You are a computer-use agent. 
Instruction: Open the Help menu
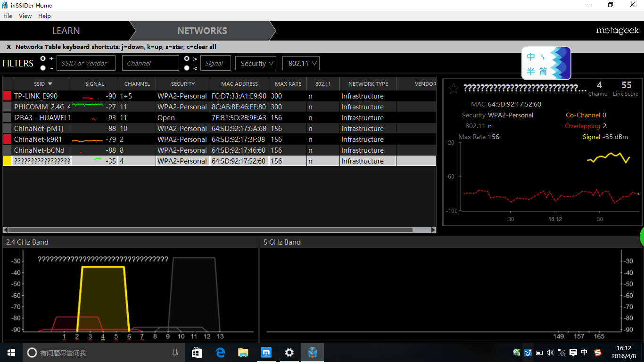44,16
